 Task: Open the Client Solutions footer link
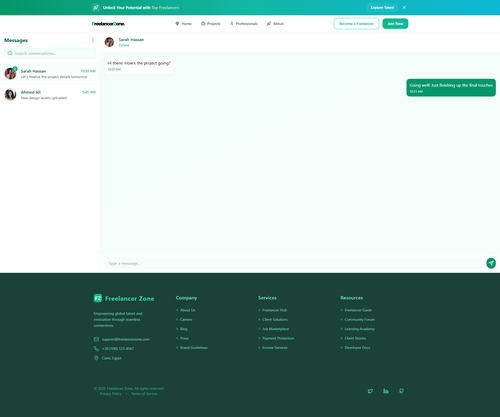tap(275, 319)
